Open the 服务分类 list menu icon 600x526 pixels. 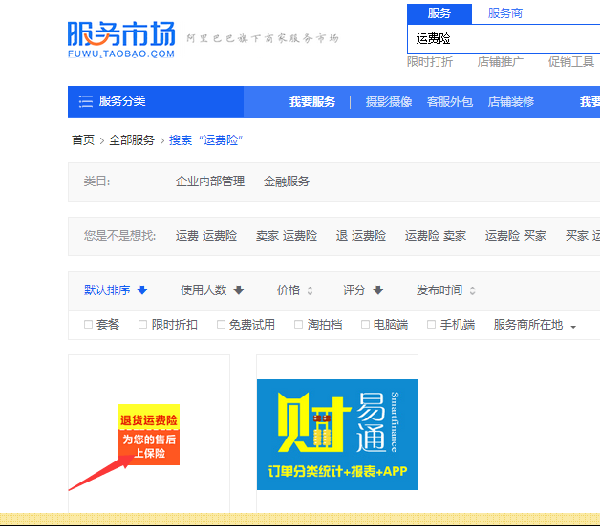pos(86,102)
